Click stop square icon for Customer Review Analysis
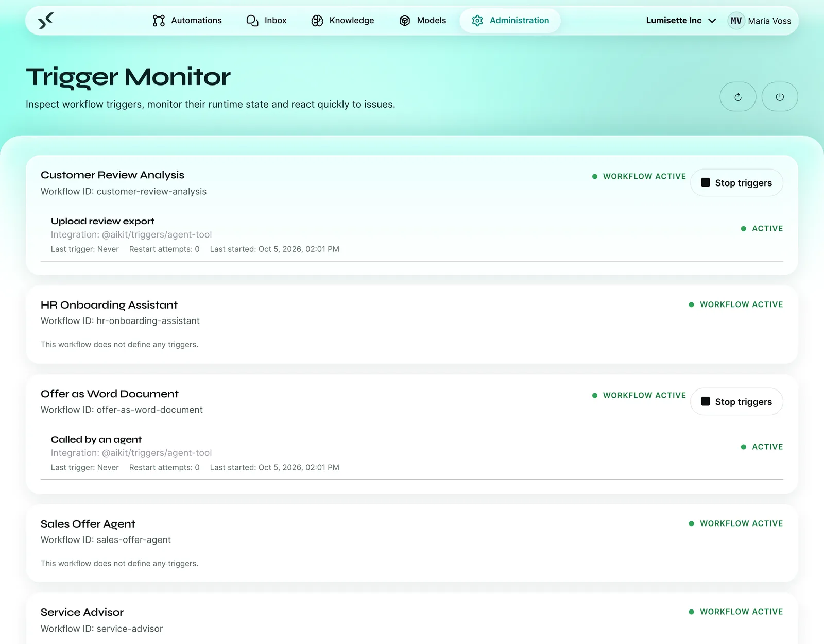824x644 pixels. click(706, 182)
